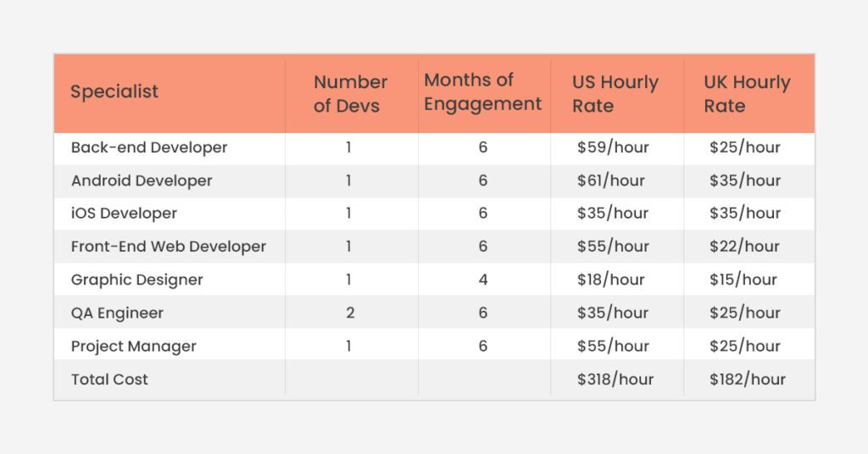The image size is (868, 454).
Task: Click the Front-End Web Developer label
Action: point(169,246)
